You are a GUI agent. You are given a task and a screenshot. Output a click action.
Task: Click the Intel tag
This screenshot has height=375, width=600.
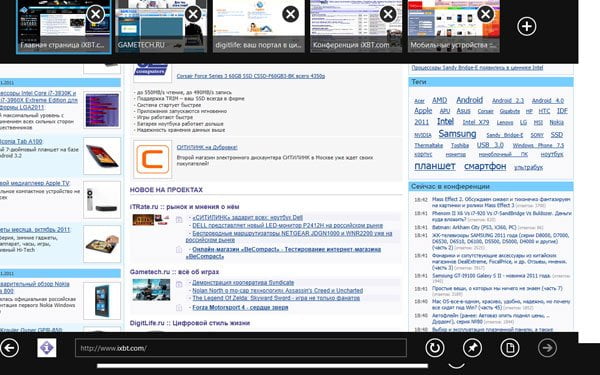(x=445, y=122)
